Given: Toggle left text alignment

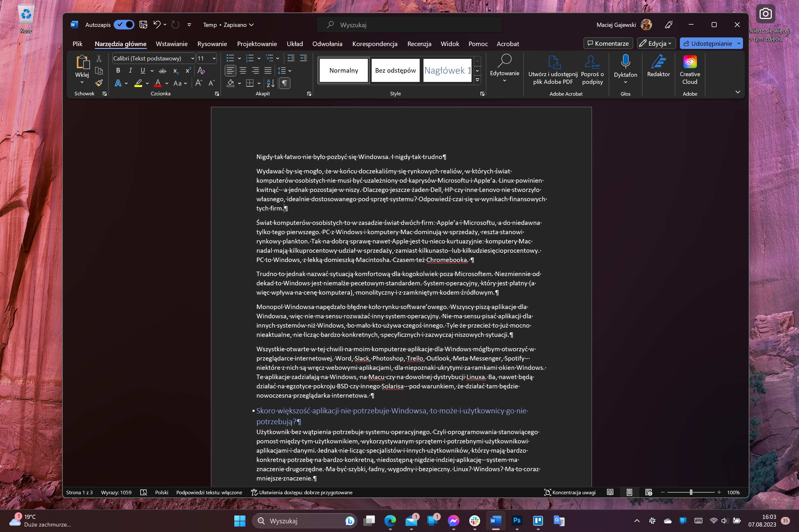Looking at the screenshot, I should point(230,71).
